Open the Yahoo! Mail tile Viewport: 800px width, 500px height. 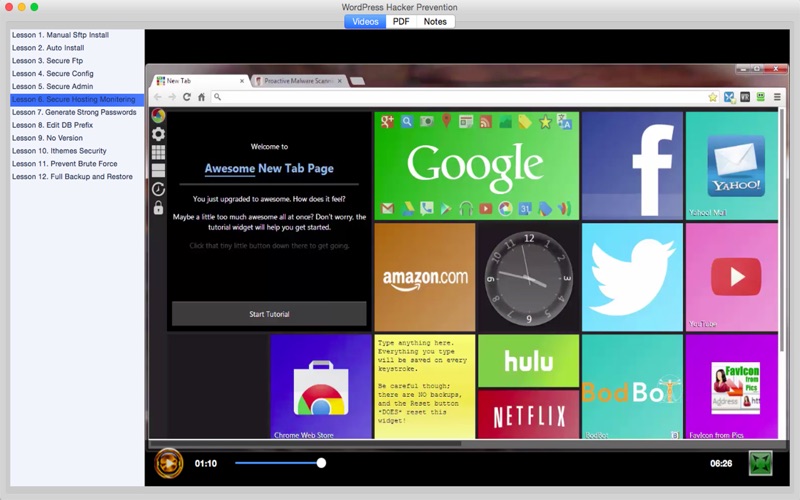[x=732, y=166]
